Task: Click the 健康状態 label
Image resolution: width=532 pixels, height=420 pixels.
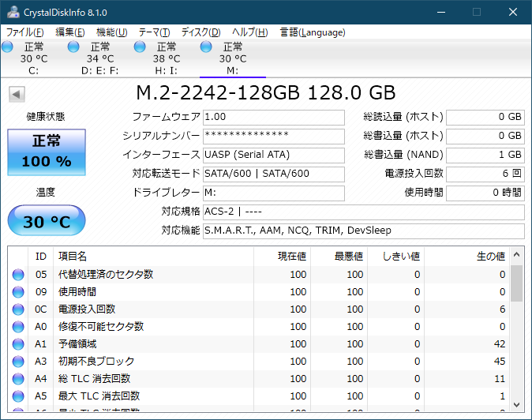Action: (x=46, y=117)
